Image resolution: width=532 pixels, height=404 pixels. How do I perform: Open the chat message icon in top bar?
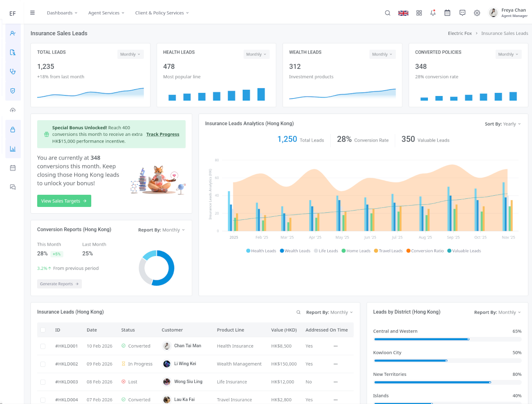pos(462,13)
